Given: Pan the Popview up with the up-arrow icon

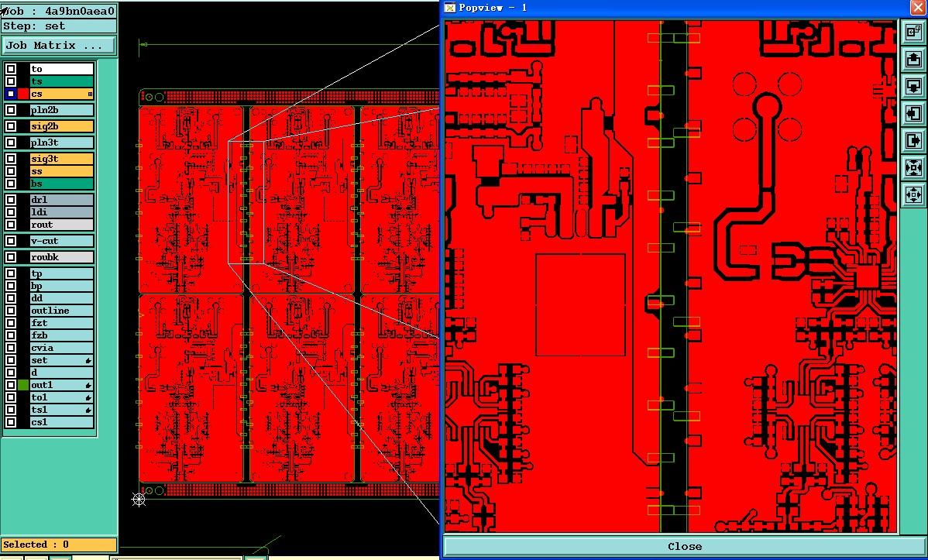Looking at the screenshot, I should coord(913,59).
